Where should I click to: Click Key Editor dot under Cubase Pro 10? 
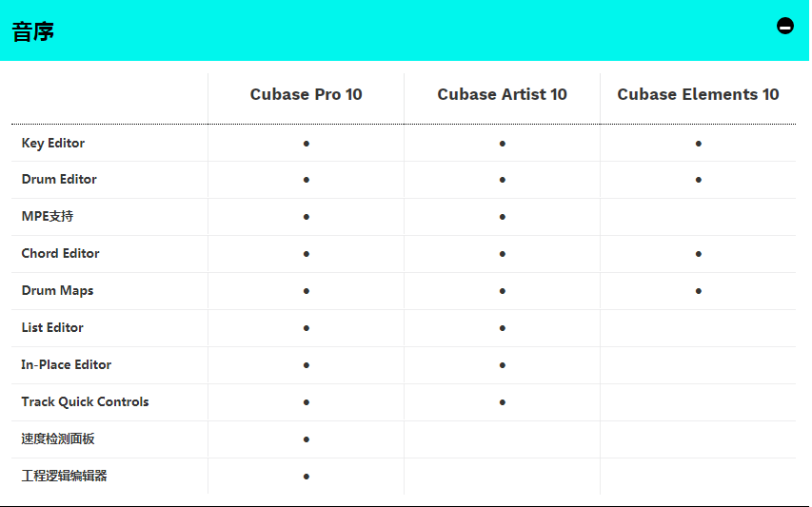point(307,144)
